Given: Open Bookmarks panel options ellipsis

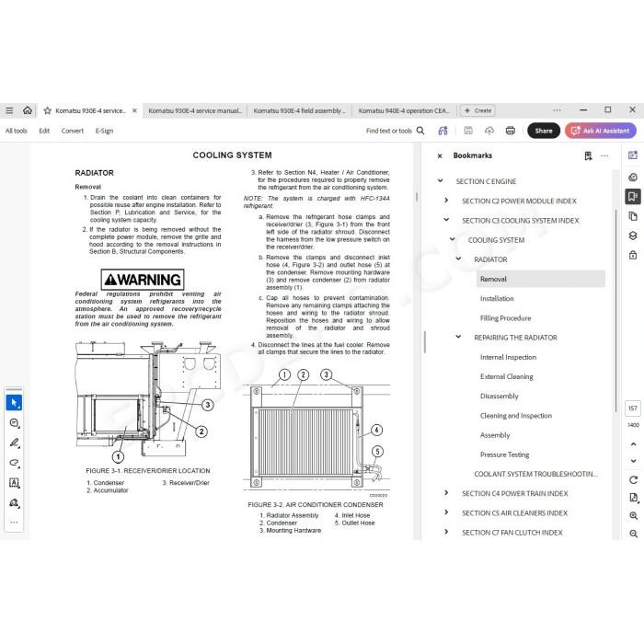Looking at the screenshot, I should [x=604, y=155].
